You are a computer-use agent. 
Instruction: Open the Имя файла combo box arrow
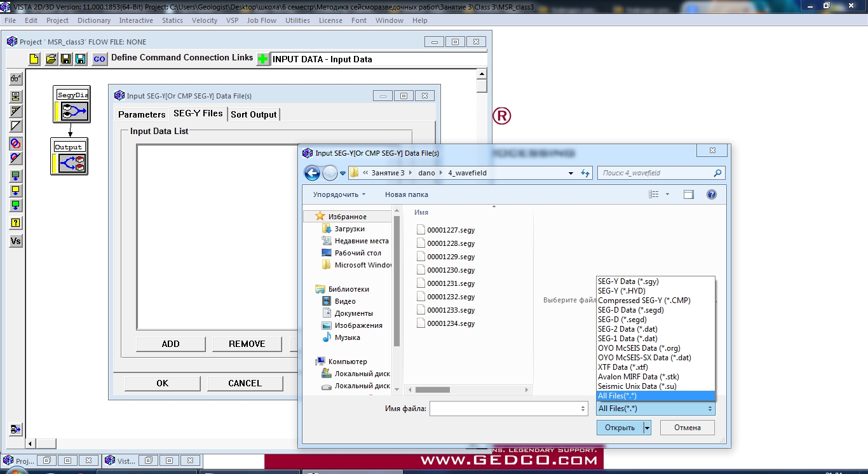coord(583,409)
